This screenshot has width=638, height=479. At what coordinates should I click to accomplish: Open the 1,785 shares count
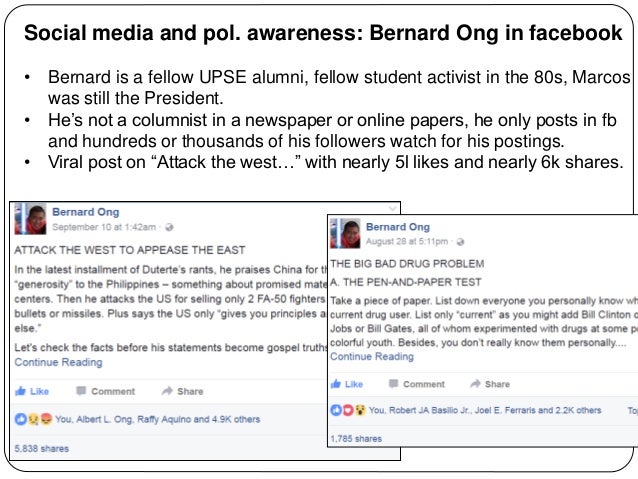356,439
